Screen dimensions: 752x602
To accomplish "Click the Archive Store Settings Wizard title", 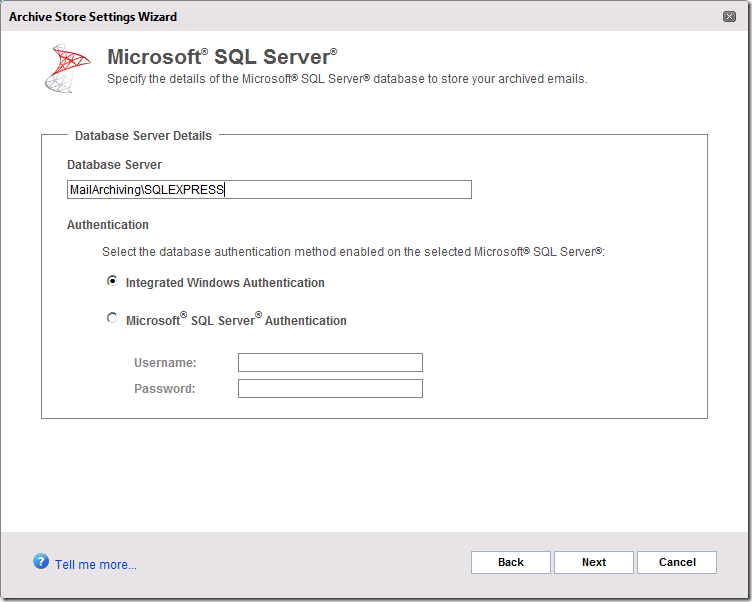I will pos(93,17).
